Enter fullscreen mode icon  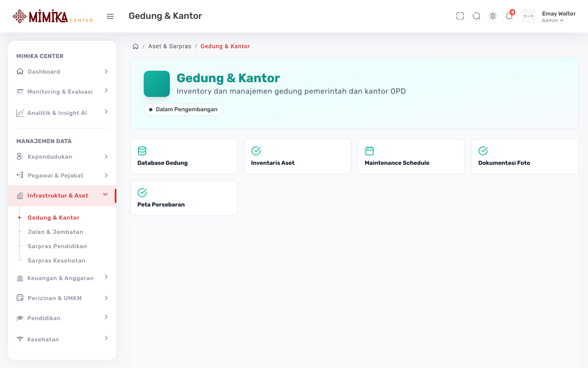460,16
